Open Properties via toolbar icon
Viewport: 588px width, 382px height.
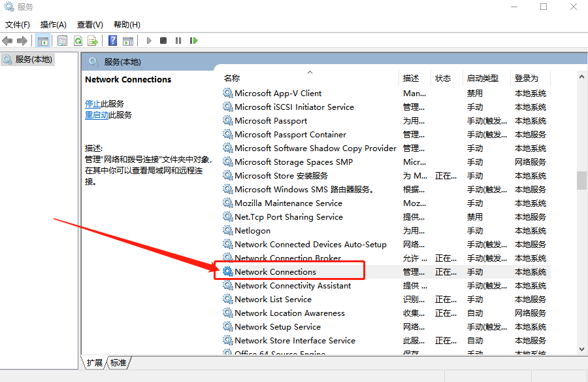click(62, 41)
